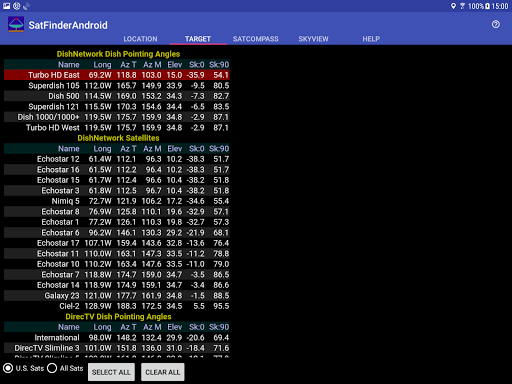Viewport: 512px width, 384px height.
Task: Open the HELP tab
Action: [371, 39]
